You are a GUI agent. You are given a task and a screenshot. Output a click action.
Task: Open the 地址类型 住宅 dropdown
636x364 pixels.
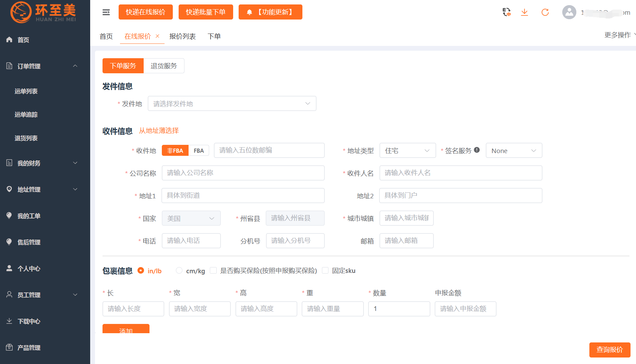point(408,151)
